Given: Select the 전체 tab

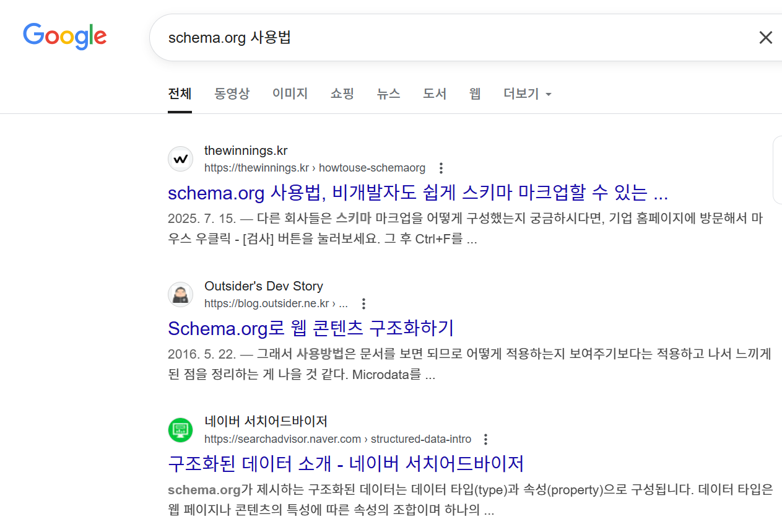Looking at the screenshot, I should coord(180,94).
